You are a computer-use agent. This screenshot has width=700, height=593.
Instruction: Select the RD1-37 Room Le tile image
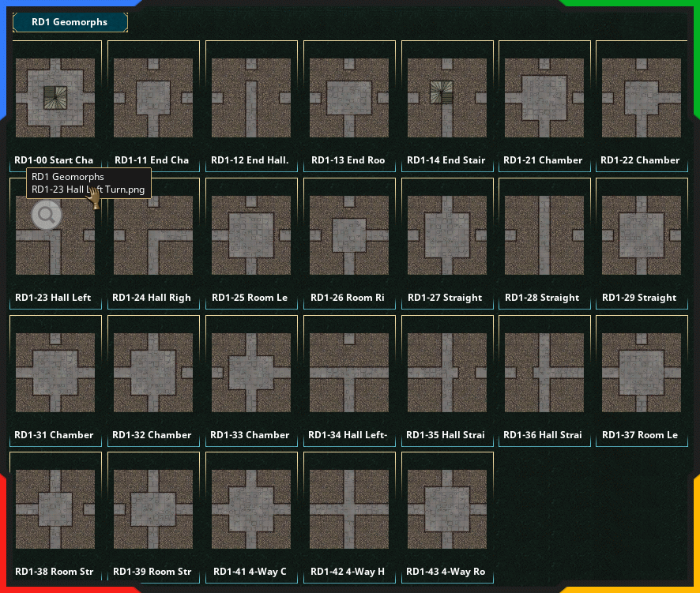(x=642, y=373)
